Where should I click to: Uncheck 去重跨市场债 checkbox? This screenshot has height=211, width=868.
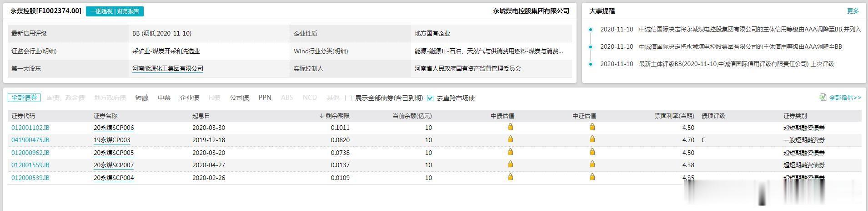(x=430, y=98)
